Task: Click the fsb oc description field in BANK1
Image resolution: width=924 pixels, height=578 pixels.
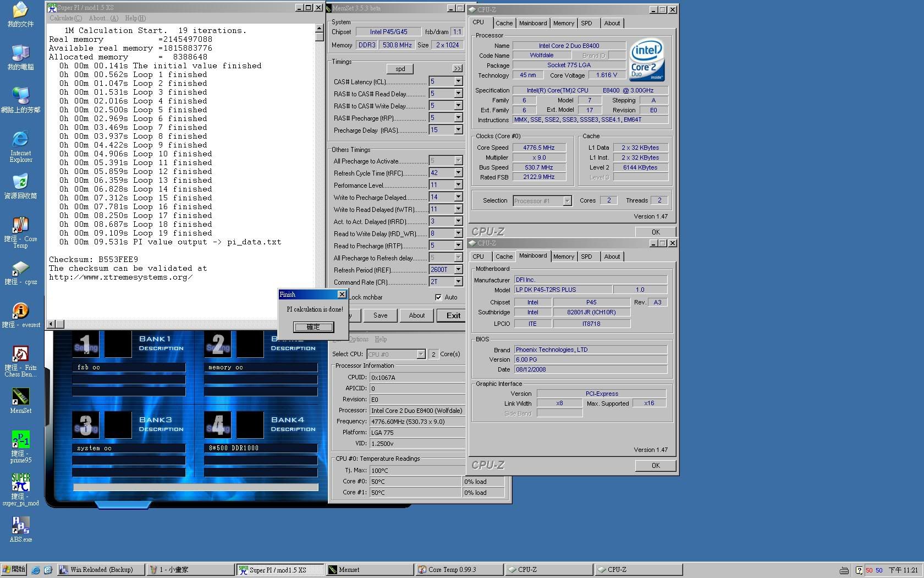Action: pos(129,367)
